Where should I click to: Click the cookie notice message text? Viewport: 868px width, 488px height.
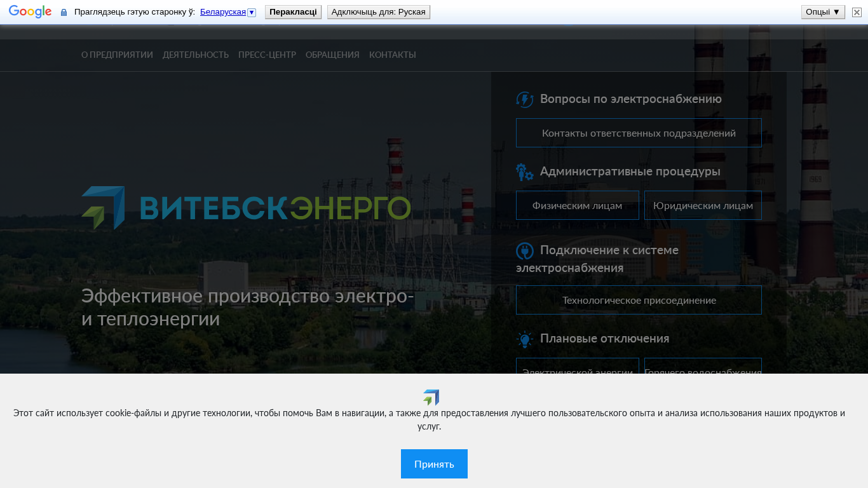[430, 419]
